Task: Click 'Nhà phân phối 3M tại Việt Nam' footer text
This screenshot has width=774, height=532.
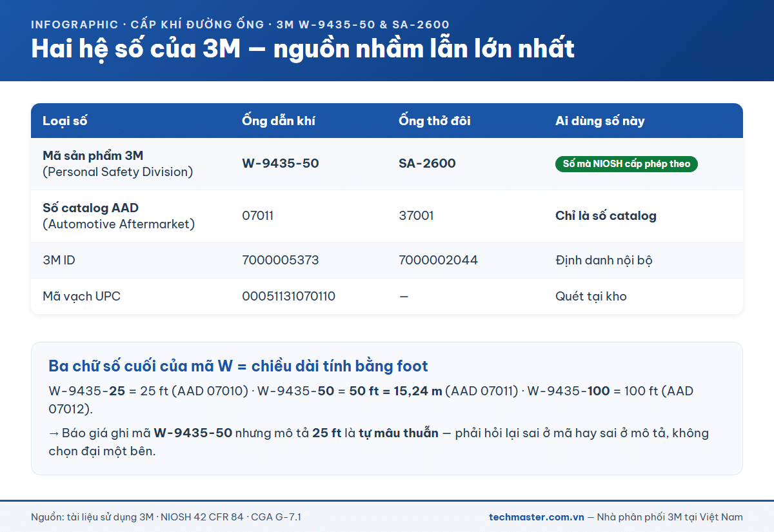Action: pyautogui.click(x=670, y=517)
